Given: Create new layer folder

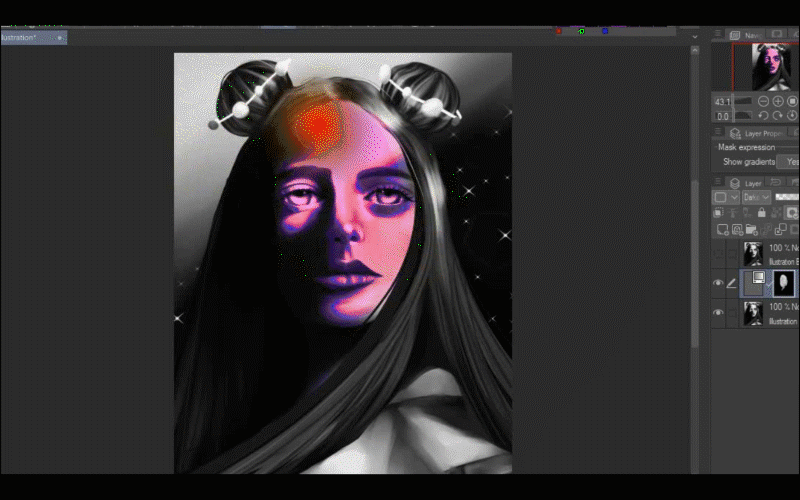Looking at the screenshot, I should (751, 230).
